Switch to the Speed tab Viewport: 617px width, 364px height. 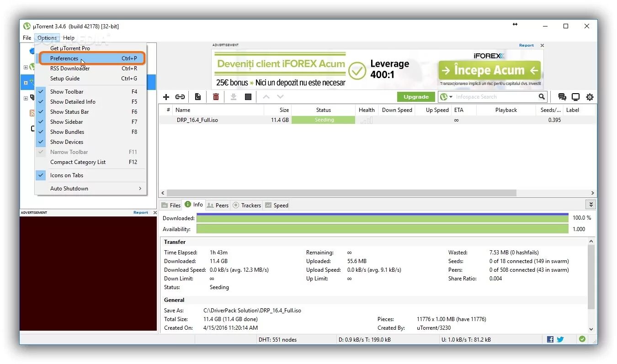277,205
